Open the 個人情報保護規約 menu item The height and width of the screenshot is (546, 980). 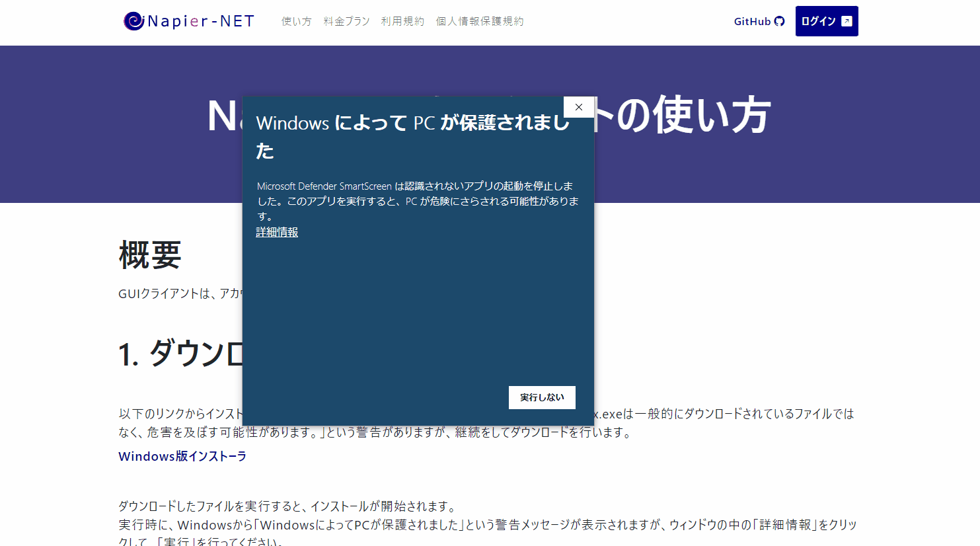pos(480,21)
